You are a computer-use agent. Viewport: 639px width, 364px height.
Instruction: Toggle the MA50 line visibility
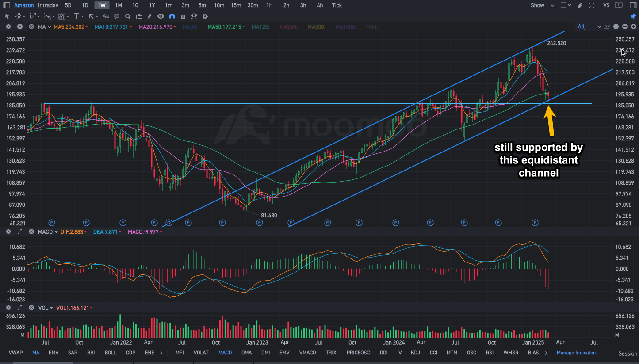(226, 27)
